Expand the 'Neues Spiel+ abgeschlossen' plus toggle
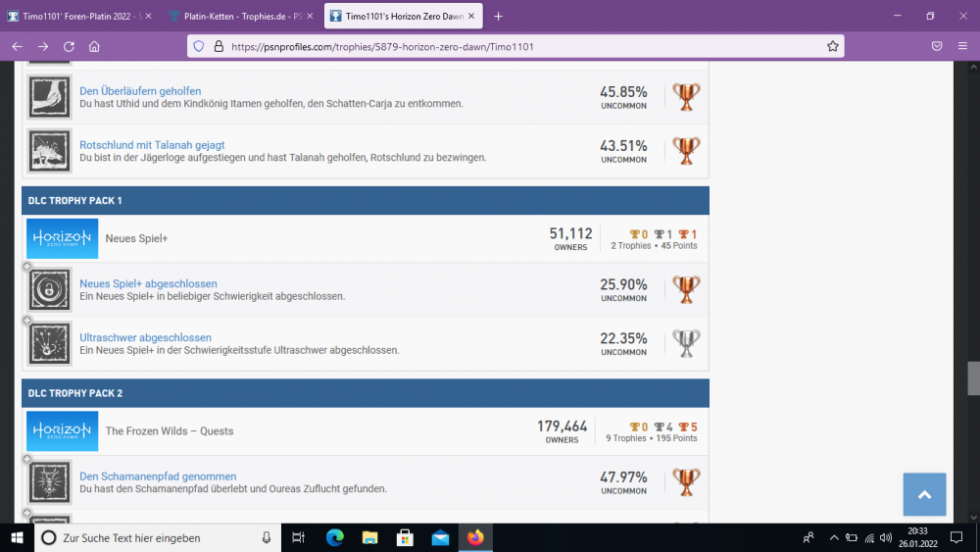 pyautogui.click(x=26, y=268)
